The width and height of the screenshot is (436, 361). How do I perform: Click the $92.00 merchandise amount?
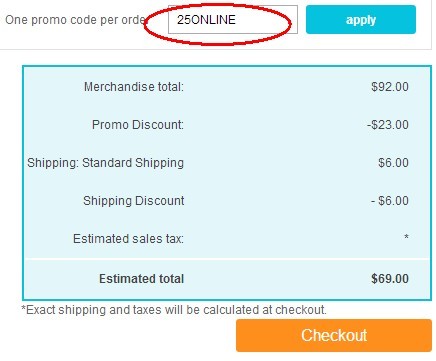(390, 87)
